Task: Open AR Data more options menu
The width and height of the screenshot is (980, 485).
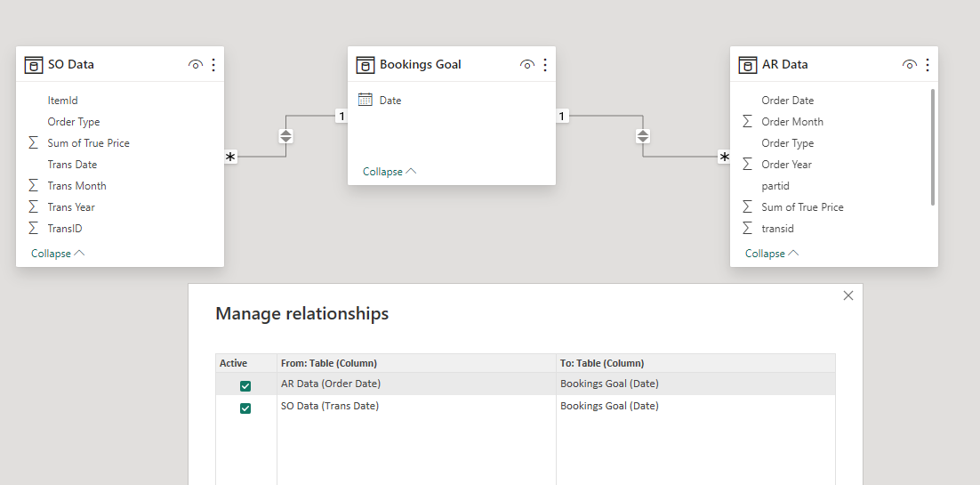Action: (x=928, y=64)
